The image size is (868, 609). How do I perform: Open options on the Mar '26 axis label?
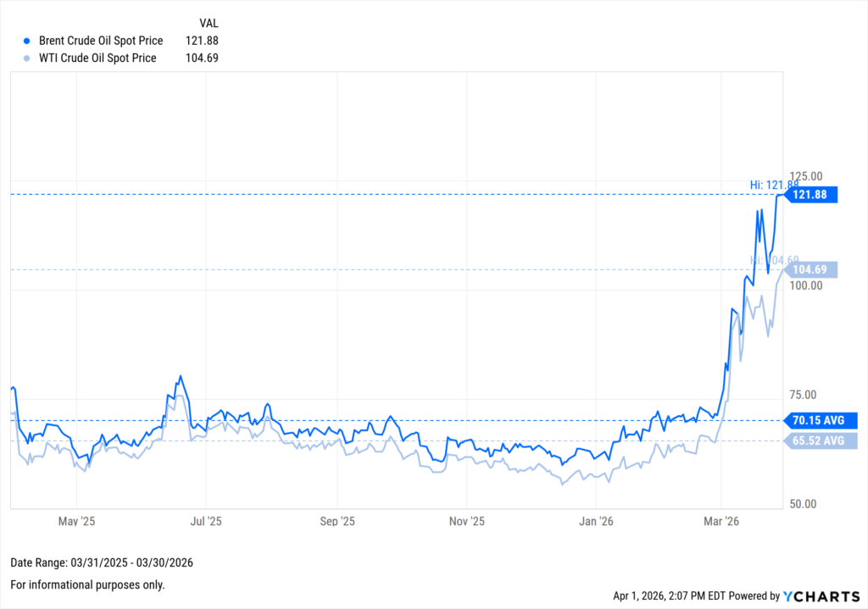720,522
